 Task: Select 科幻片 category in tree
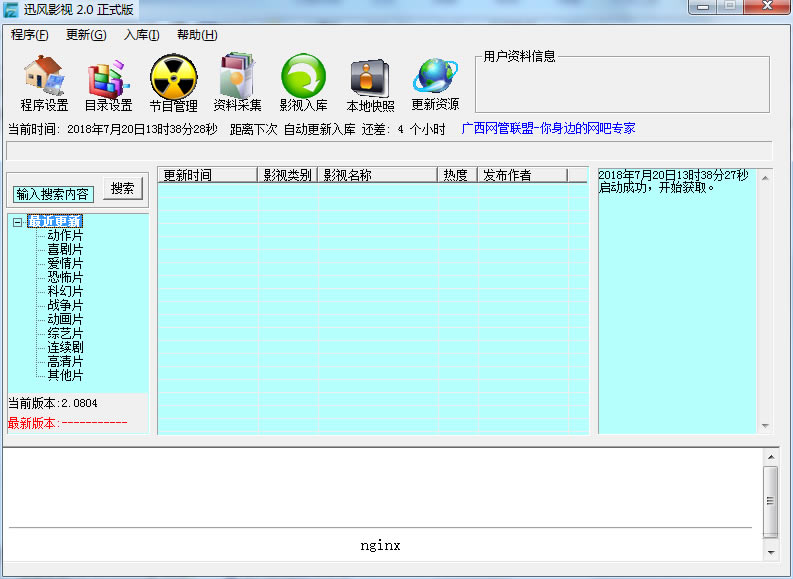point(65,291)
